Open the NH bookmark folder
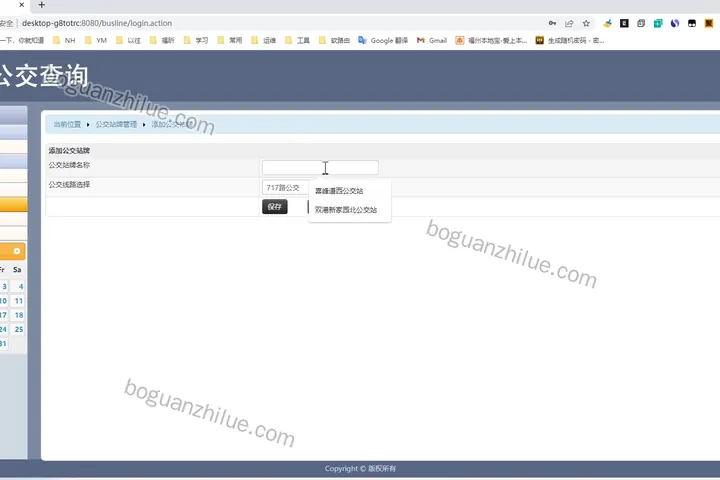This screenshot has width=720, height=480. pyautogui.click(x=64, y=40)
